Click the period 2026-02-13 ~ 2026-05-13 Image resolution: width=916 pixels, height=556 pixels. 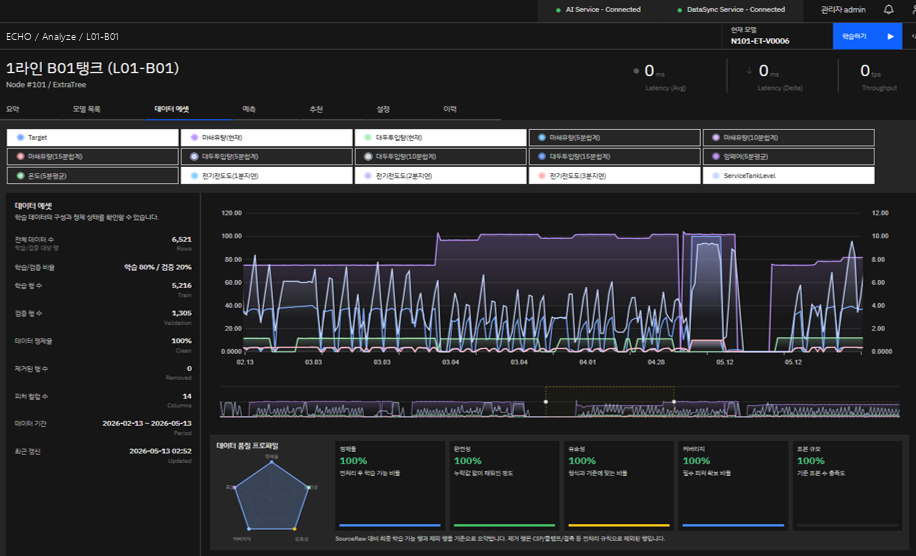pyautogui.click(x=147, y=423)
